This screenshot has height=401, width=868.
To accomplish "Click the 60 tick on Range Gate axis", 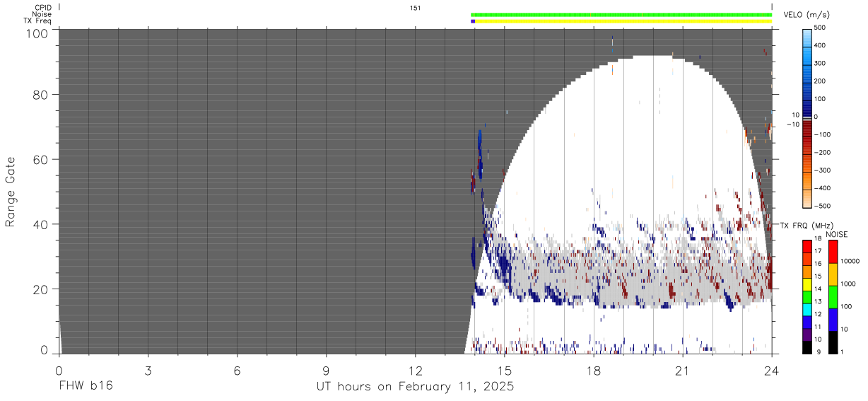I will coord(40,159).
